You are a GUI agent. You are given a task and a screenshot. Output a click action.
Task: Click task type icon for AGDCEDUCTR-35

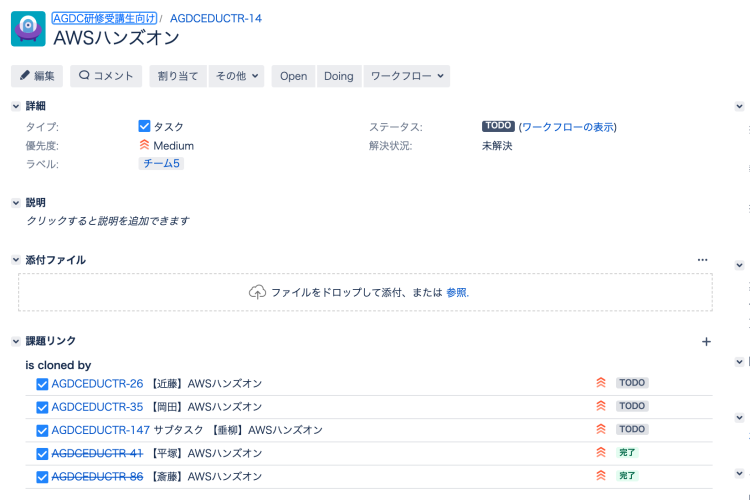click(42, 407)
